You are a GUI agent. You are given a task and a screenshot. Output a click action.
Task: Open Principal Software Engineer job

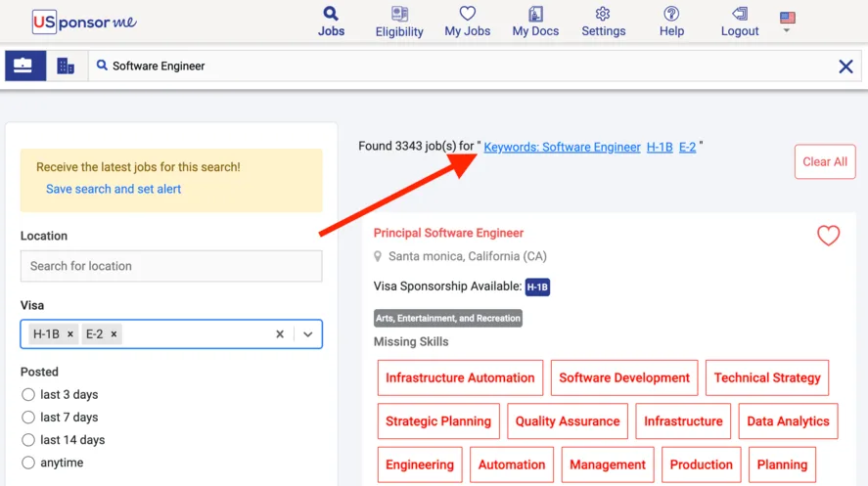(448, 233)
